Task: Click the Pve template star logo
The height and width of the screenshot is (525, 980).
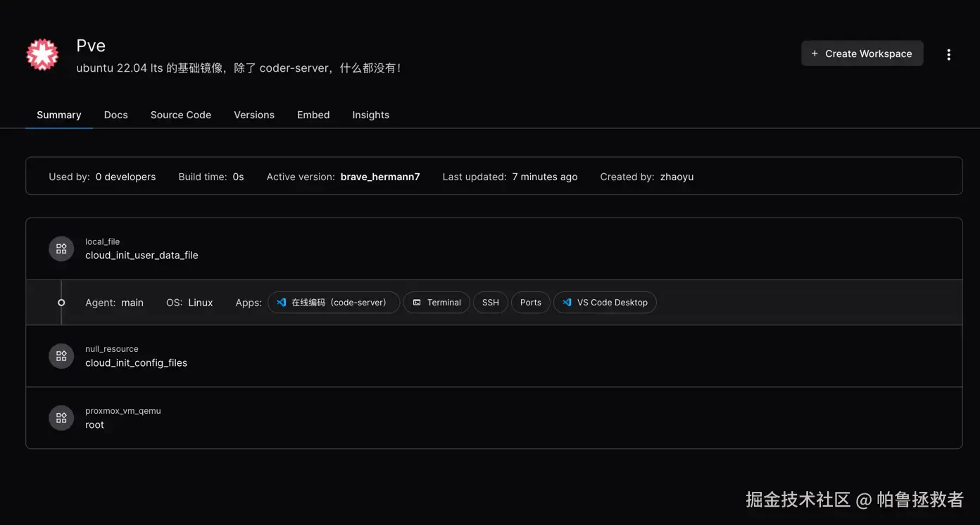Action: (42, 54)
